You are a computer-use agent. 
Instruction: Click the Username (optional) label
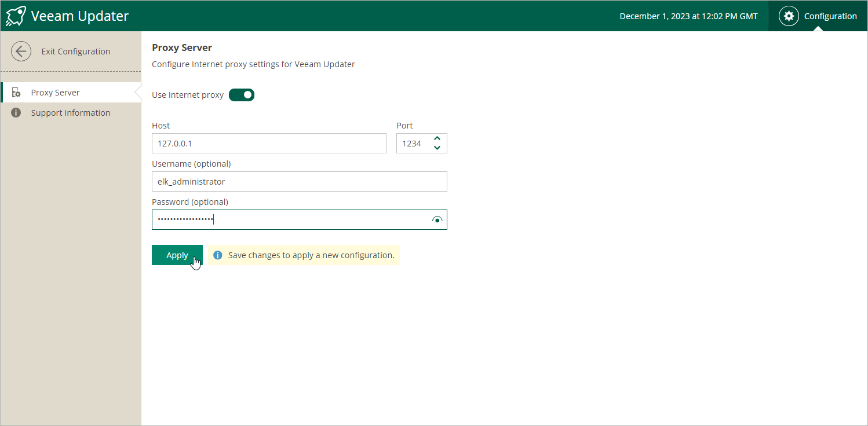tap(191, 164)
